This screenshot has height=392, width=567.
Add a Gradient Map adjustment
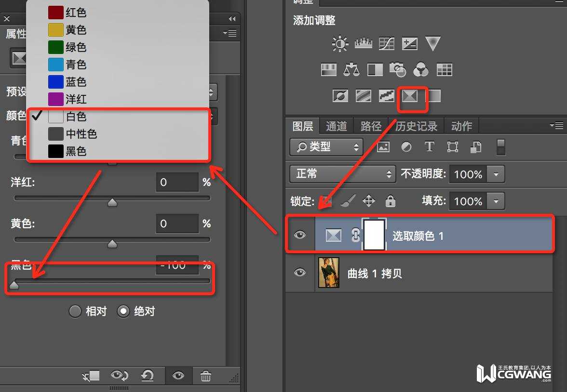click(434, 96)
